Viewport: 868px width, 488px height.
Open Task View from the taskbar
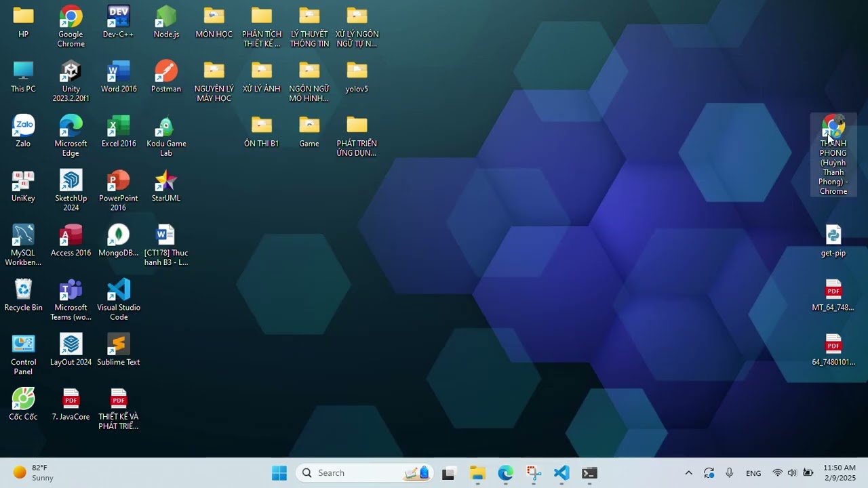coord(448,473)
